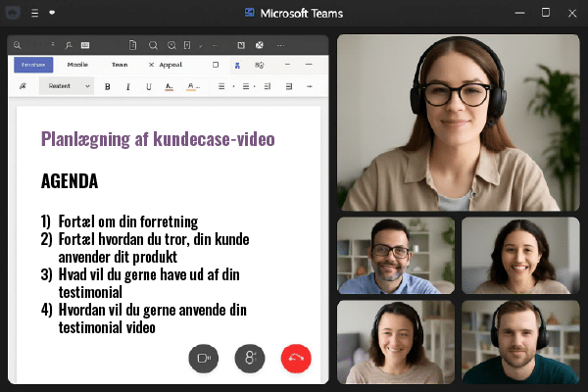Click the line 'testimonial video'
The image size is (588, 392).
pos(107,327)
